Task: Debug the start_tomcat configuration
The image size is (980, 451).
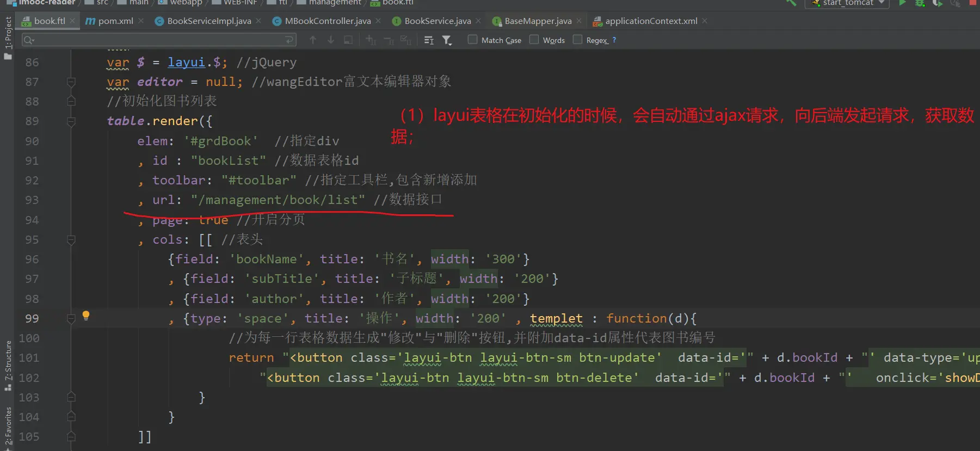Action: [x=920, y=3]
